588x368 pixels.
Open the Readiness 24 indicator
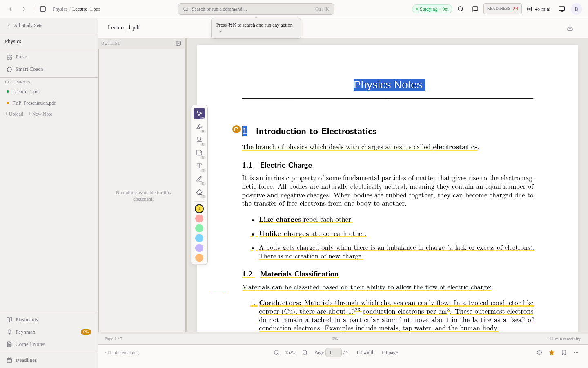tap(502, 9)
